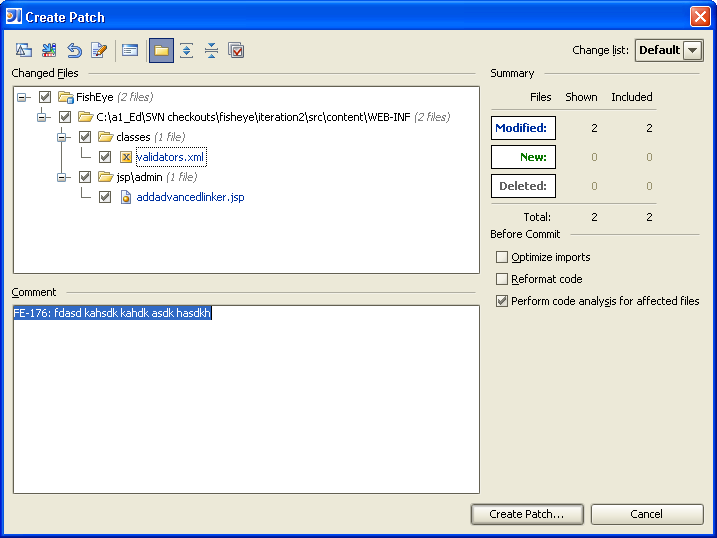
Task: Select validators.xml in changed files
Action: click(x=171, y=157)
